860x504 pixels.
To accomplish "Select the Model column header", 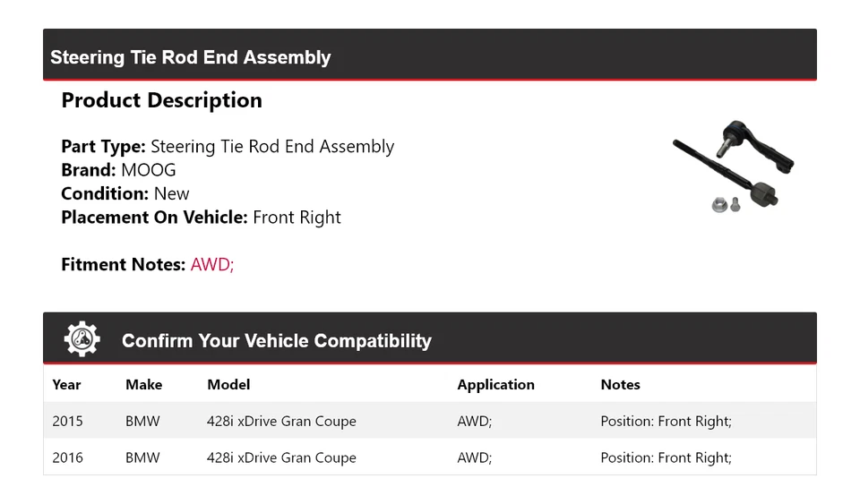I will pyautogui.click(x=228, y=385).
